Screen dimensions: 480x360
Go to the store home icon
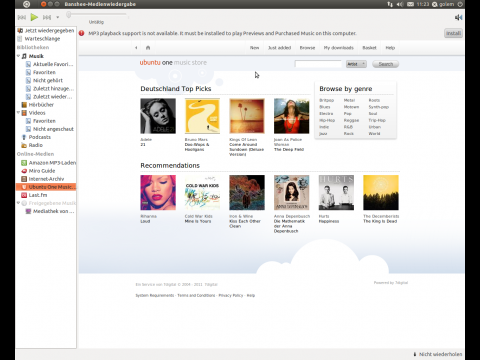click(x=148, y=48)
